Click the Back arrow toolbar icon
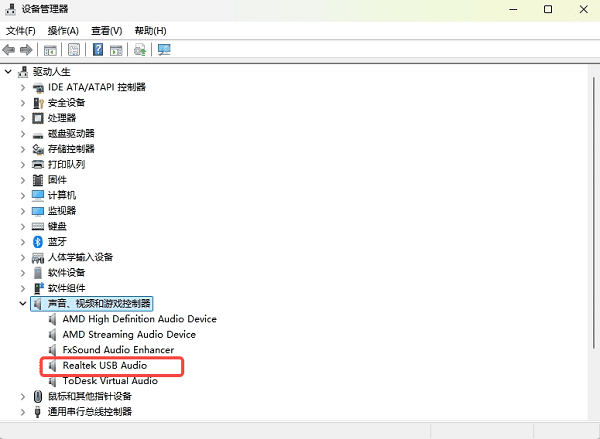This screenshot has height=439, width=600. click(8, 50)
